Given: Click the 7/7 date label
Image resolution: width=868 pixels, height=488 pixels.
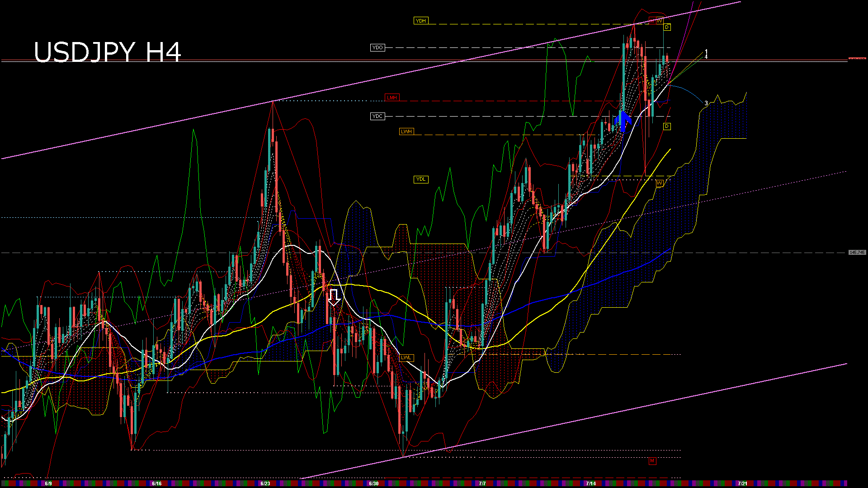Looking at the screenshot, I should click(x=482, y=483).
